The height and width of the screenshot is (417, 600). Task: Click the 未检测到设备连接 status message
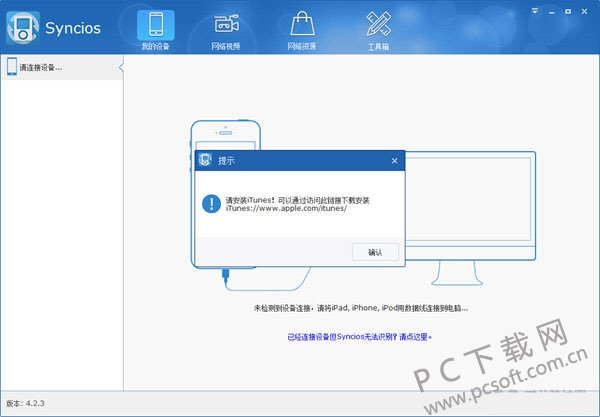(361, 308)
